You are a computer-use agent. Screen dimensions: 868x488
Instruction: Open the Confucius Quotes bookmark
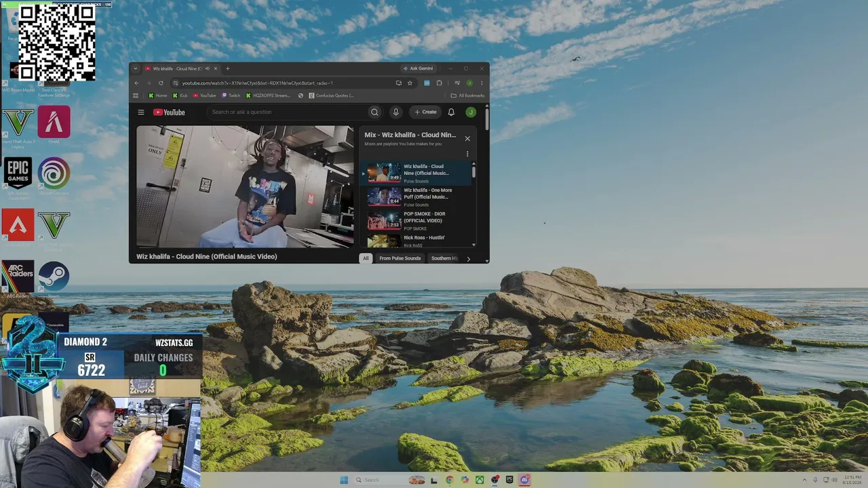(332, 96)
